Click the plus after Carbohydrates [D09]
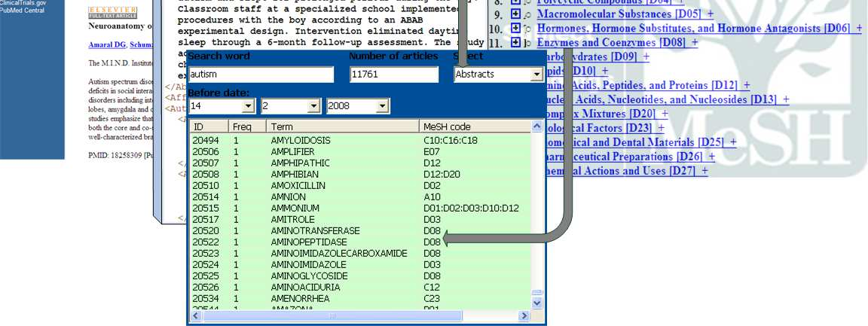 click(646, 56)
